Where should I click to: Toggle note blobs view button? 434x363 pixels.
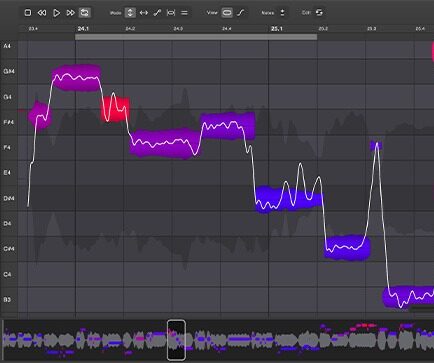(x=227, y=13)
